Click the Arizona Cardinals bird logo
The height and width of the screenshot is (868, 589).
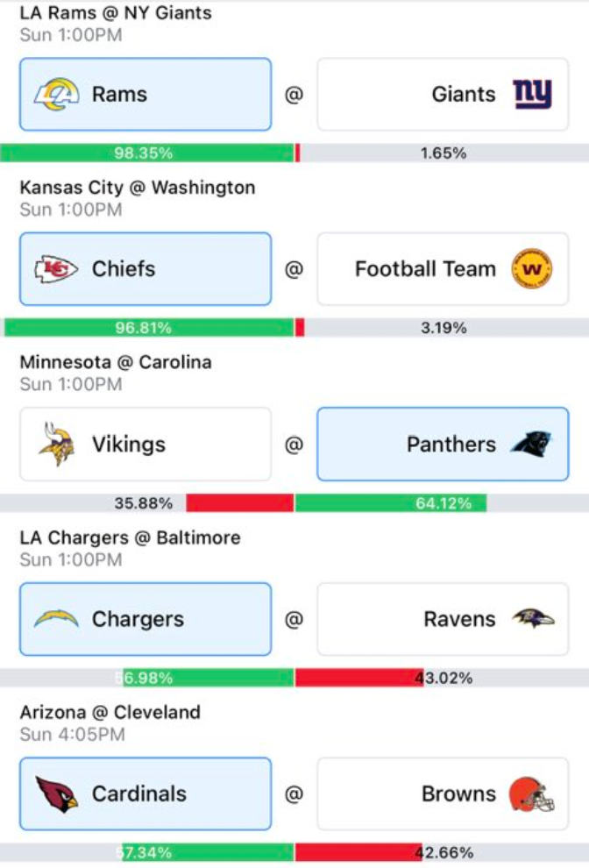[x=56, y=793]
